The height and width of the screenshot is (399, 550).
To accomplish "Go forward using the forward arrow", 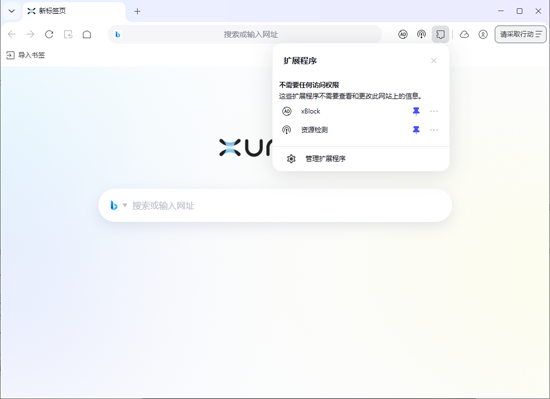I will [31, 34].
